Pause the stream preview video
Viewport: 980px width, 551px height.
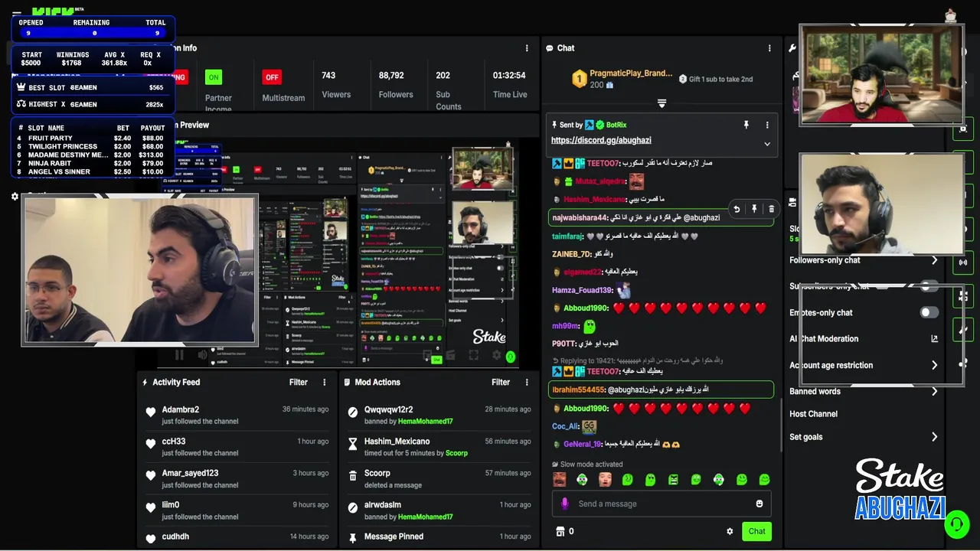click(179, 355)
